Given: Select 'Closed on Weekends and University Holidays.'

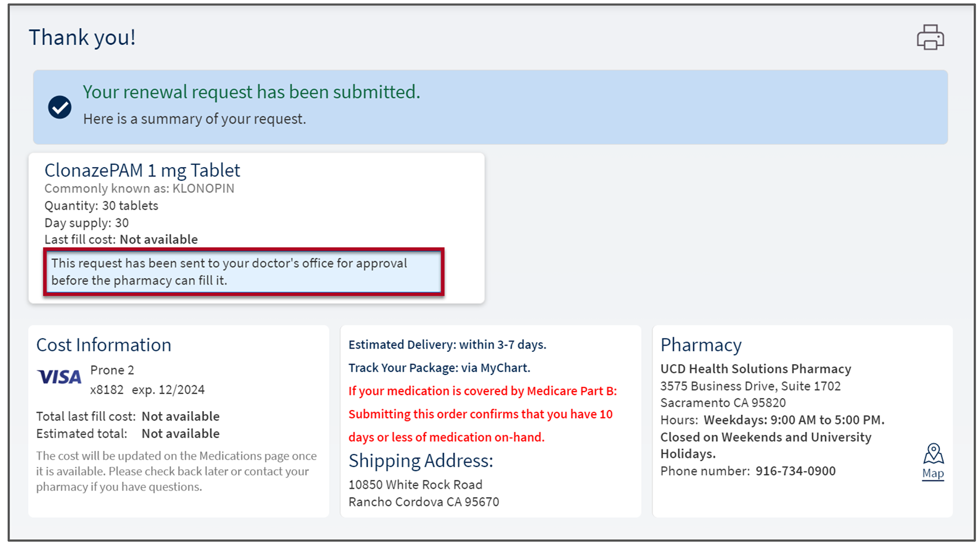Looking at the screenshot, I should tap(766, 446).
